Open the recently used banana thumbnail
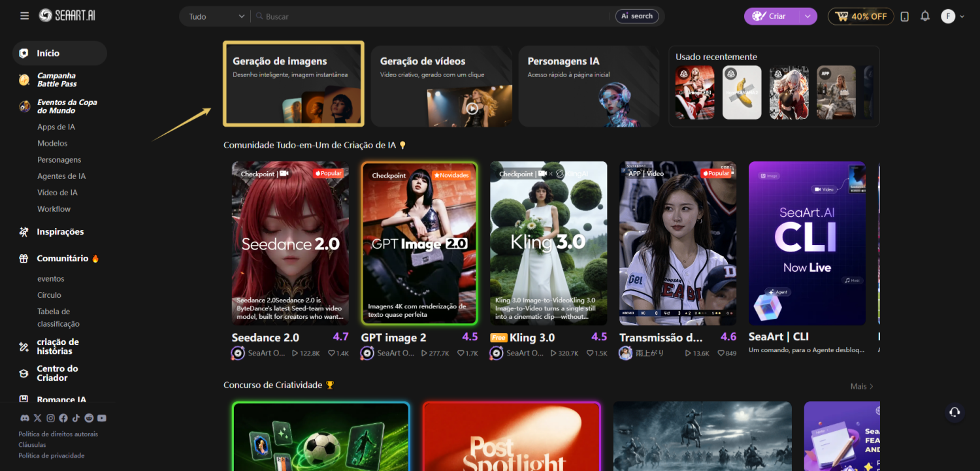Viewport: 980px width, 471px height. 742,92
